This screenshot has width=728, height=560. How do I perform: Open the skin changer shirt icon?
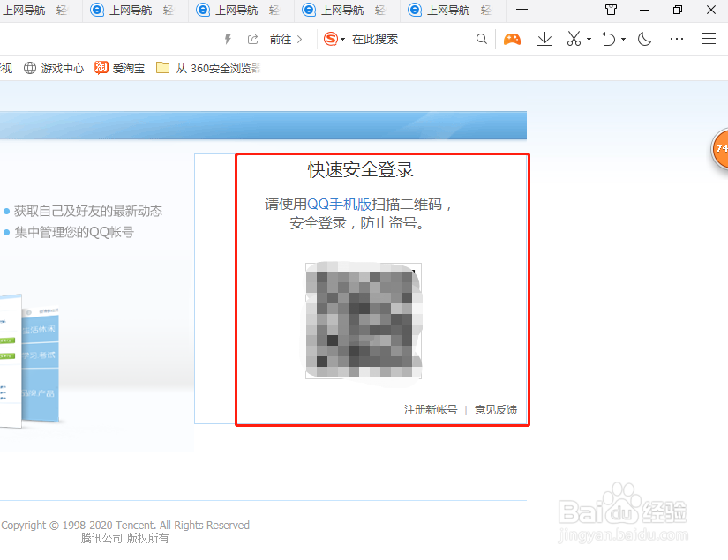click(x=611, y=10)
